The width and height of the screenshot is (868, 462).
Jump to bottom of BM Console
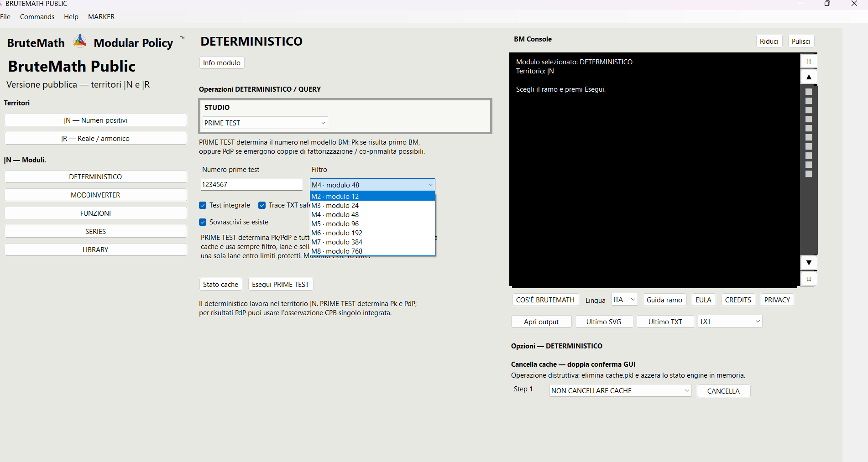809,279
